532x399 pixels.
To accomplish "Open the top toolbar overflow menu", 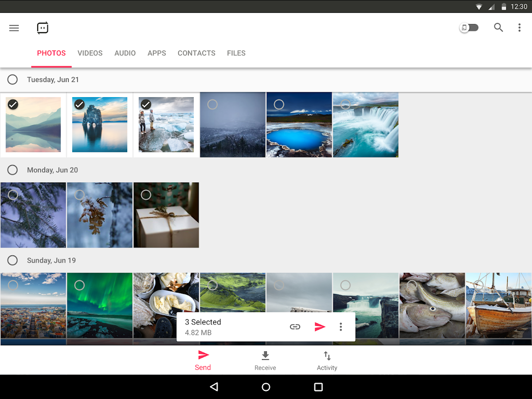I will click(x=520, y=27).
